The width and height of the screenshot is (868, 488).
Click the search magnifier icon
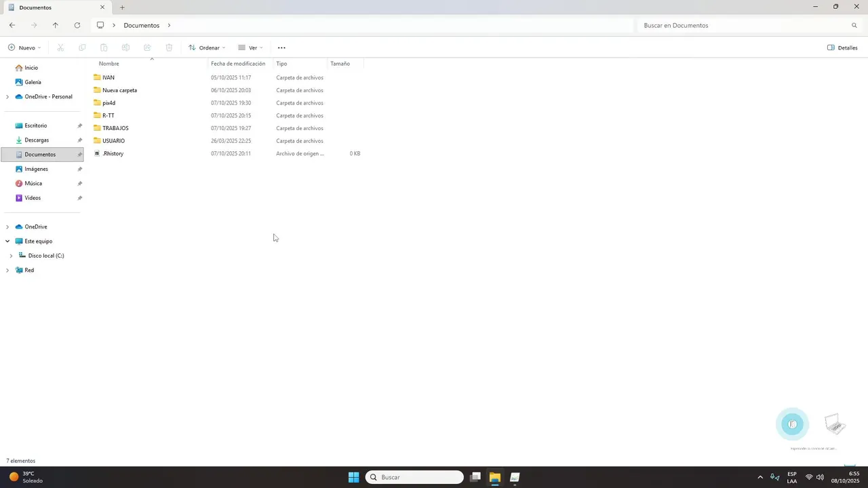pyautogui.click(x=854, y=25)
